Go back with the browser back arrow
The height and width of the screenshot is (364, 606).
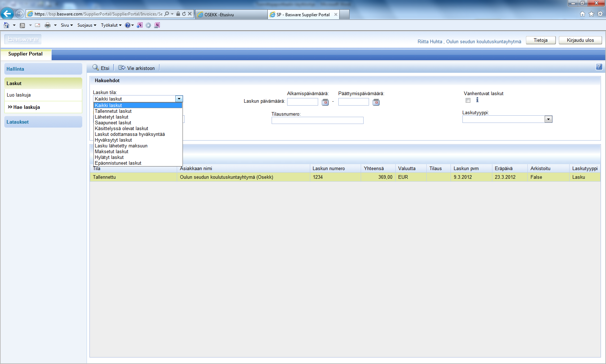pyautogui.click(x=7, y=14)
